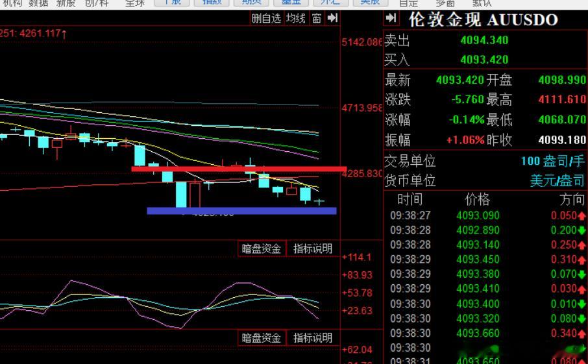Click the 开盘 value 4098.990
Screen dimensions: 588x364
[x=562, y=80]
